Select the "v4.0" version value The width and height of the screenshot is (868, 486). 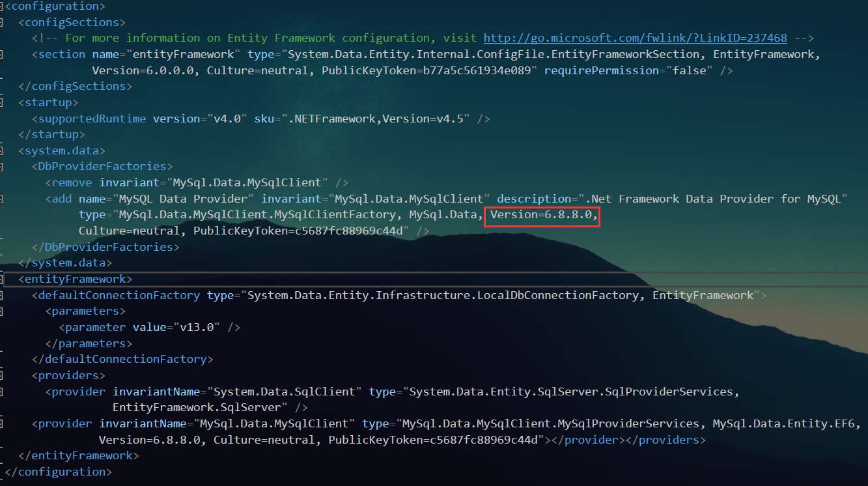(227, 119)
